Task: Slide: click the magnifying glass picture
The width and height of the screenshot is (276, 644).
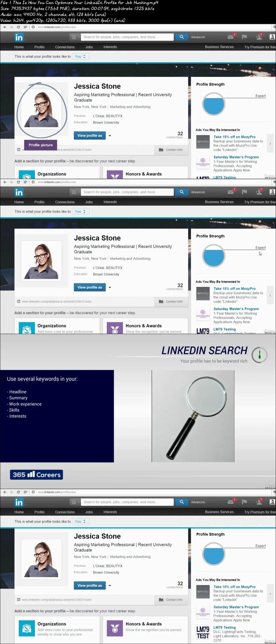Action: click(193, 416)
